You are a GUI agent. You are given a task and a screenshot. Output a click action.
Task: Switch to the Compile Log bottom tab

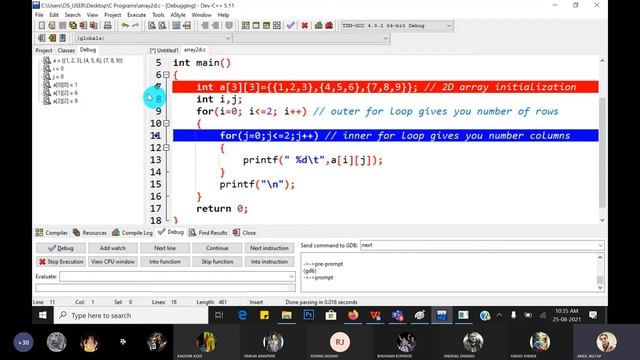point(133,233)
